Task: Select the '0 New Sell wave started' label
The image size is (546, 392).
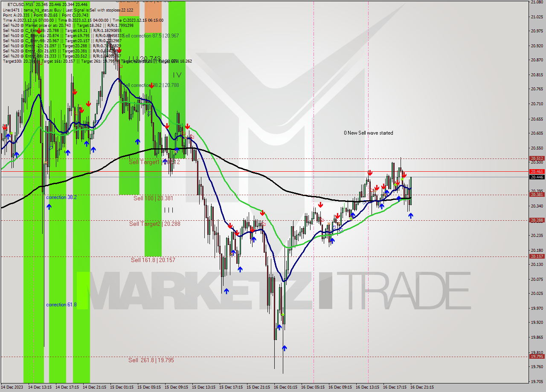Action: coord(369,133)
